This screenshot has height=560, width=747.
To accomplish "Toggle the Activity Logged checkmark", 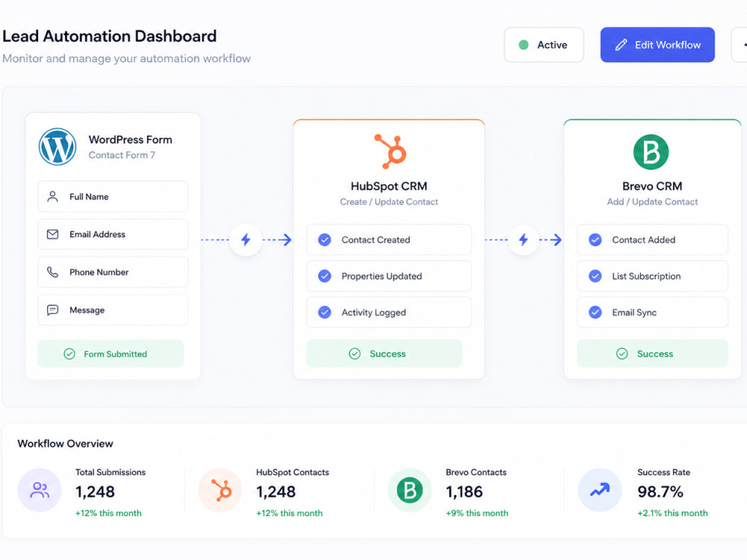I will tap(324, 312).
